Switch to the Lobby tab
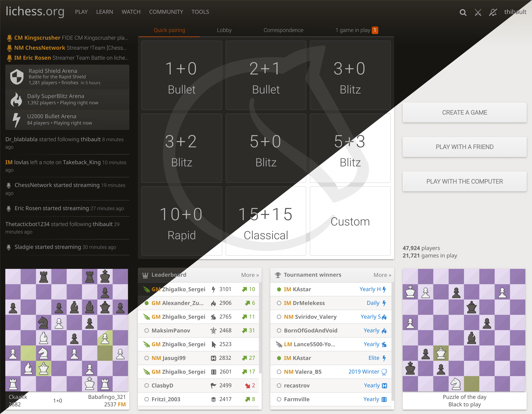 pyautogui.click(x=224, y=30)
